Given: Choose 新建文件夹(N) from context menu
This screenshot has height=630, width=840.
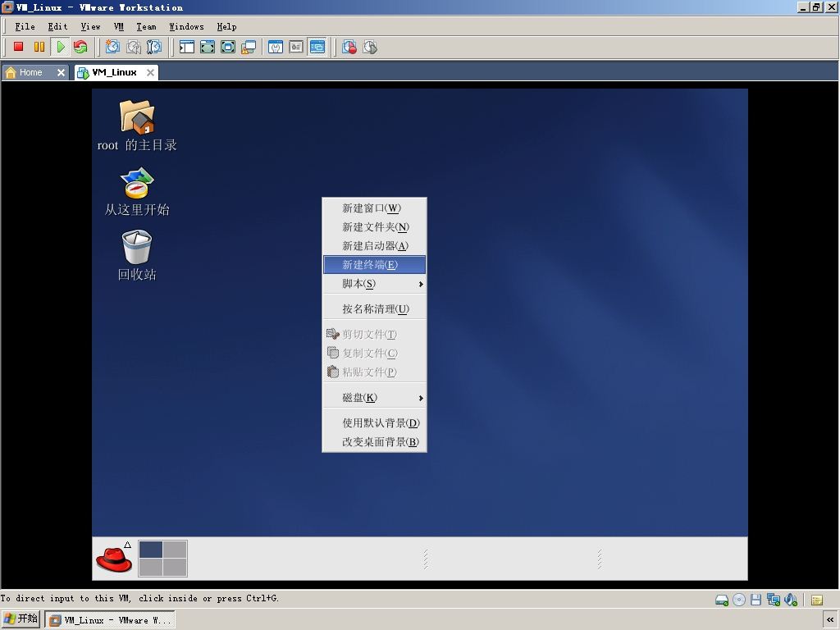Looking at the screenshot, I should tap(374, 227).
